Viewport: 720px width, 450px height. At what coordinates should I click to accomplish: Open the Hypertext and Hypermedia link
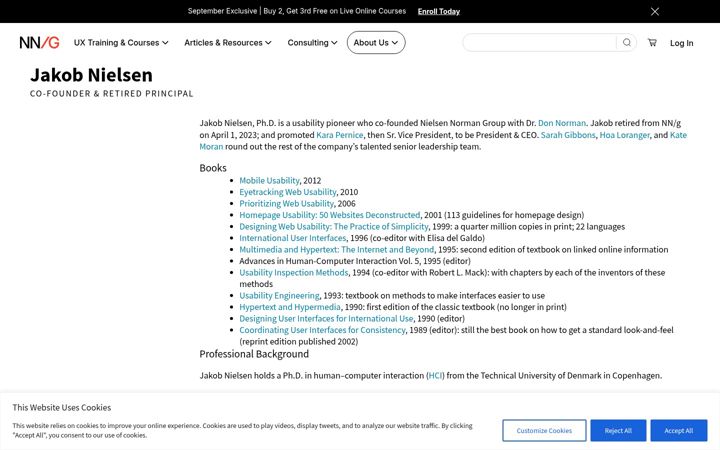click(x=290, y=307)
